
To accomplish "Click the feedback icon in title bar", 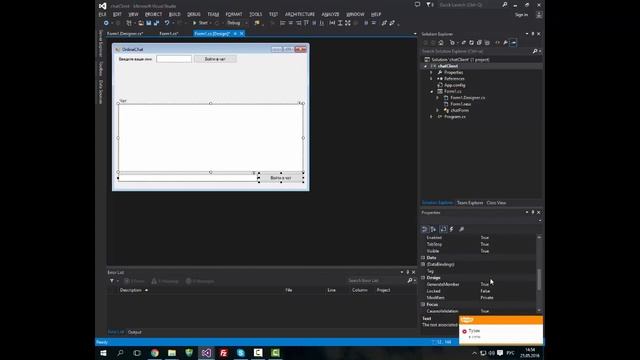I will coord(417,5).
